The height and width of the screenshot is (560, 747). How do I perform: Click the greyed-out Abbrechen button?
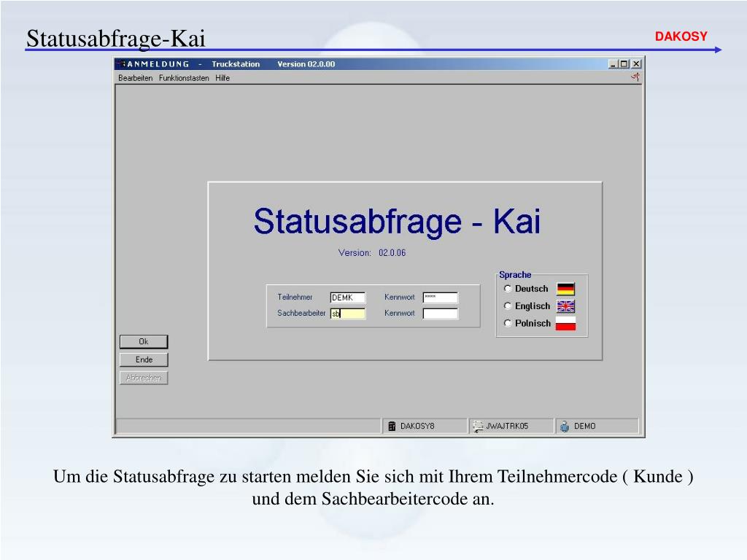click(144, 378)
